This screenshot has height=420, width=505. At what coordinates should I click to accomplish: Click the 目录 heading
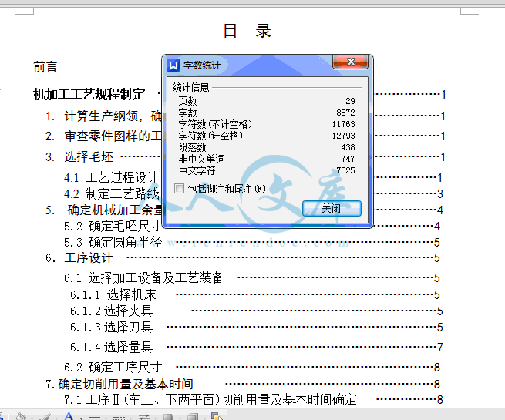[247, 32]
